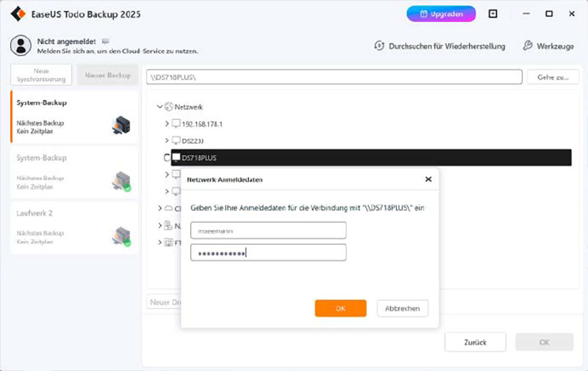The width and height of the screenshot is (588, 371).
Task: Click the message icon beside Nicht angemeldet
Action: [x=105, y=41]
